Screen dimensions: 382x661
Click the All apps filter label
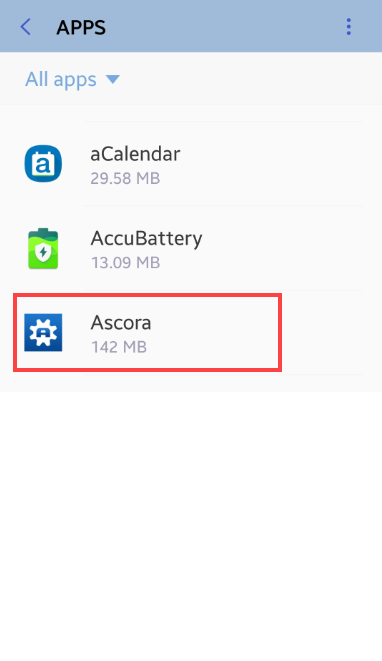click(61, 79)
